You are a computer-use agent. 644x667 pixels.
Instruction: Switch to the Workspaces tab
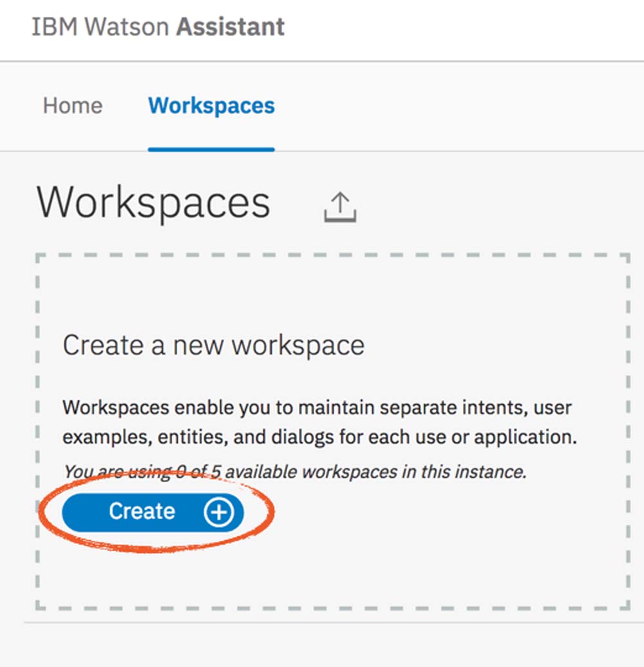[211, 106]
